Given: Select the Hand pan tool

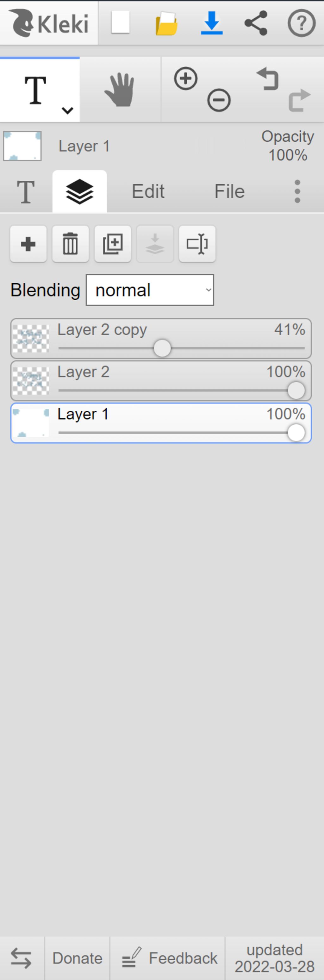Looking at the screenshot, I should 120,90.
